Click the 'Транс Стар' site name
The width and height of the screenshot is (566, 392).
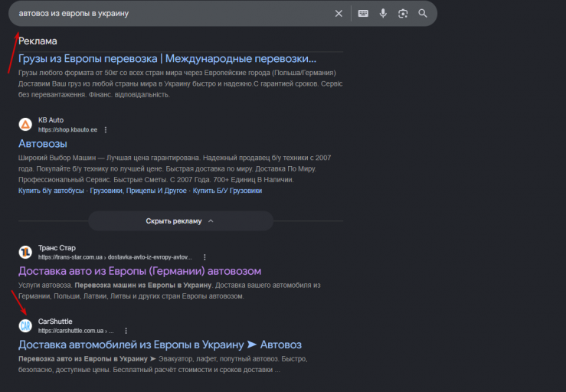pos(57,247)
